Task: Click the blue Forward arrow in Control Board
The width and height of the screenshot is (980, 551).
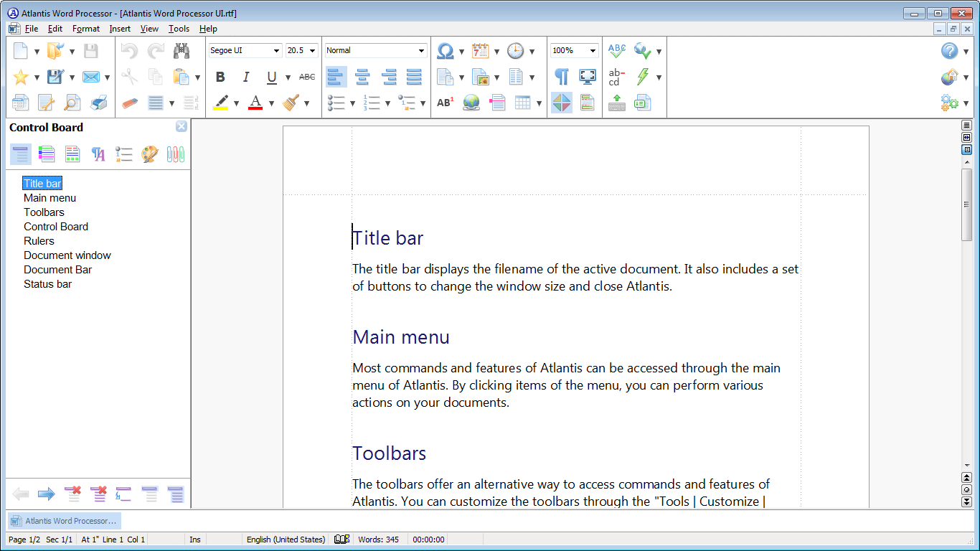Action: point(47,494)
